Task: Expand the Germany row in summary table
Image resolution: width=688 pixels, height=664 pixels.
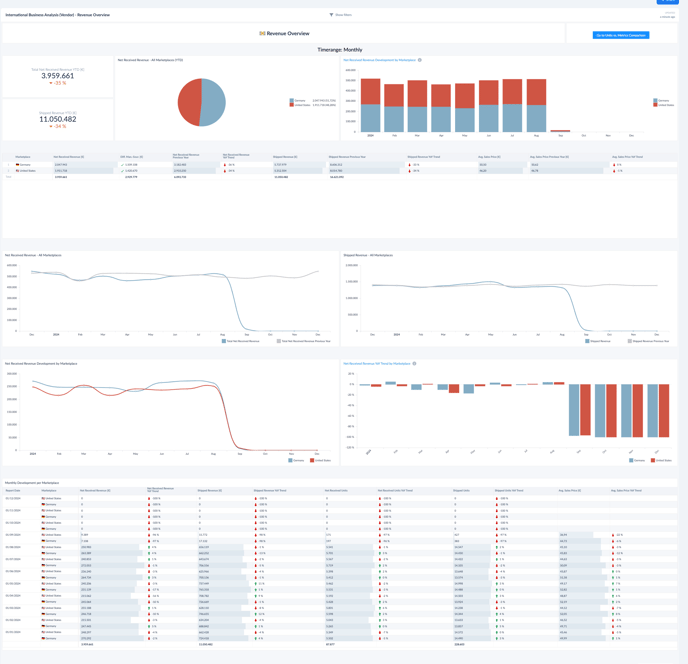Action: (x=8, y=165)
